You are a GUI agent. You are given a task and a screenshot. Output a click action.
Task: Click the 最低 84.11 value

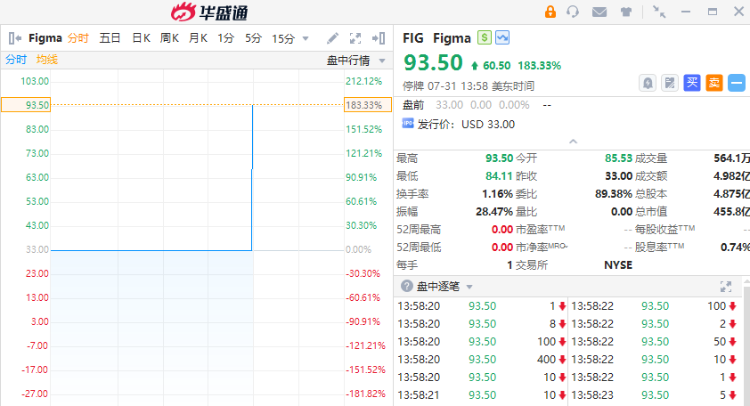[499, 176]
